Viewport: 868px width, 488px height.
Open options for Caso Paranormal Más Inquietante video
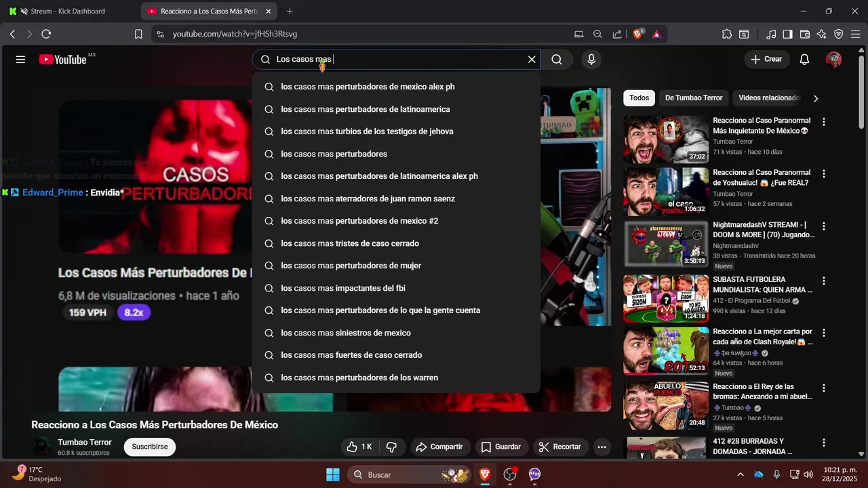point(824,122)
